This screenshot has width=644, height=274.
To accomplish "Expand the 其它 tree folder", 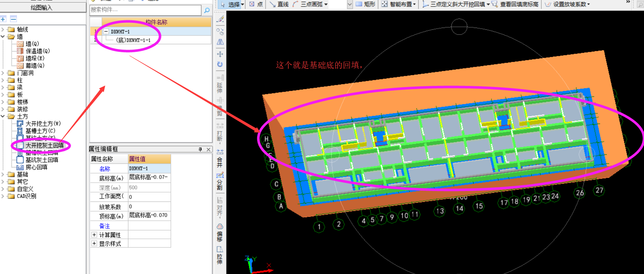I will 3,182.
